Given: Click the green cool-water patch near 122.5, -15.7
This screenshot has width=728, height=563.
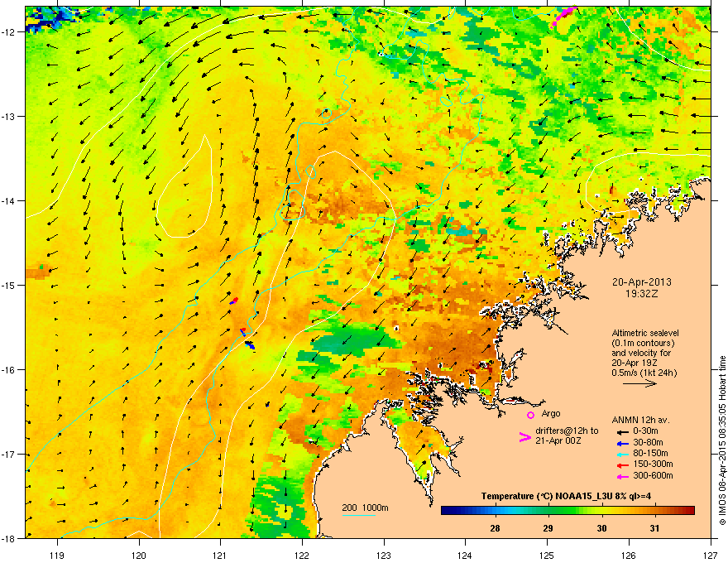Looking at the screenshot, I should point(353,341).
